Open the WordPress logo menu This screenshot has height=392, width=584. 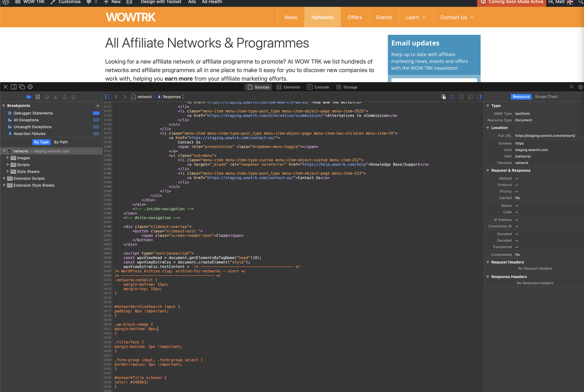pyautogui.click(x=6, y=2)
